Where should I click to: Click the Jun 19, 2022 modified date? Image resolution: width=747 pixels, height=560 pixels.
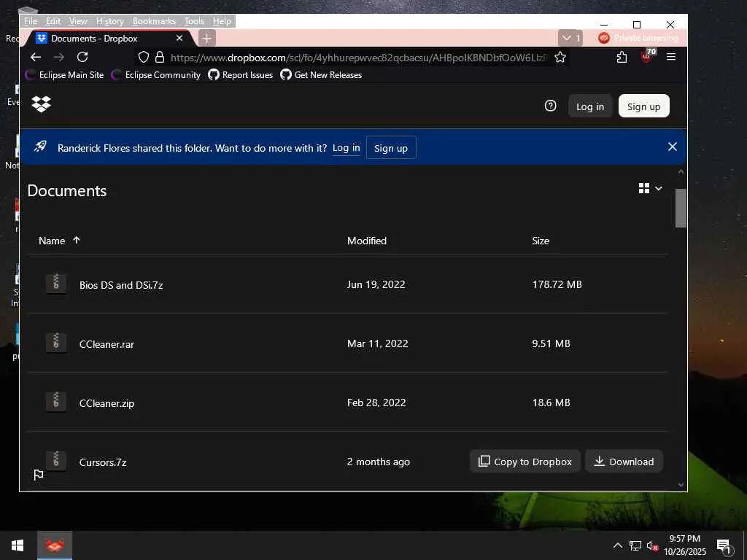point(376,284)
